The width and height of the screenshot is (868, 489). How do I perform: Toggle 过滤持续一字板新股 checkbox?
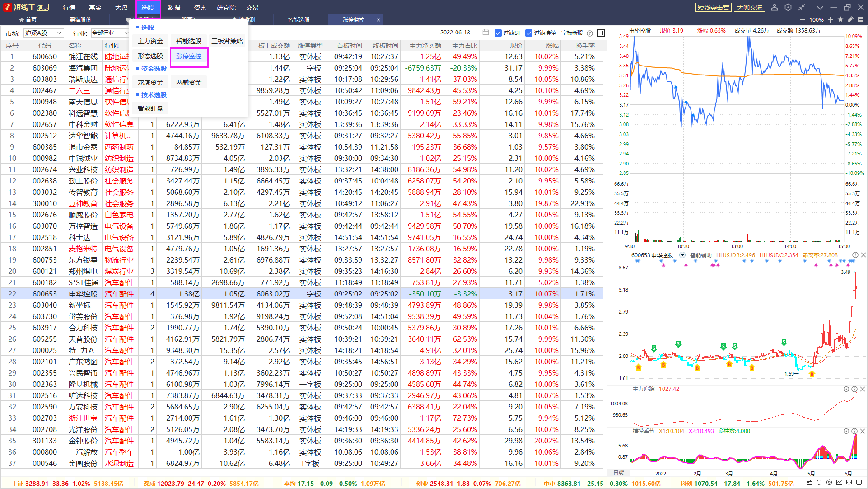(x=529, y=33)
